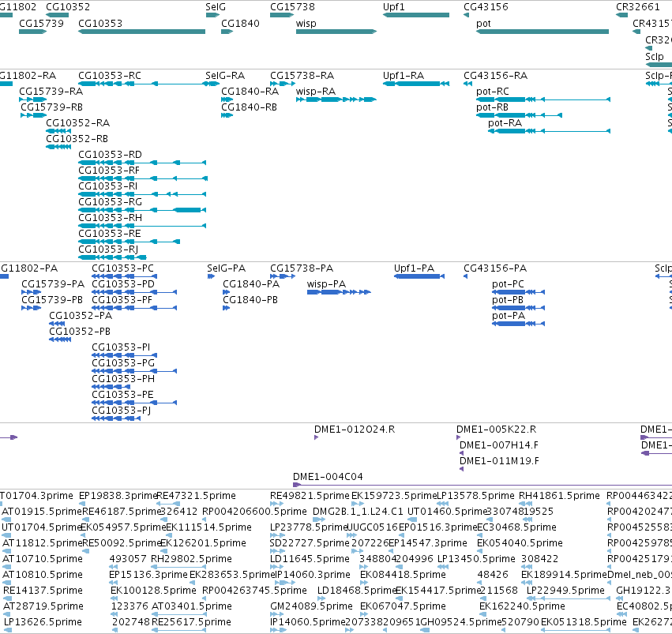Open the pot-RB transcript label
Screen dimensions: 672x634
pyautogui.click(x=492, y=107)
